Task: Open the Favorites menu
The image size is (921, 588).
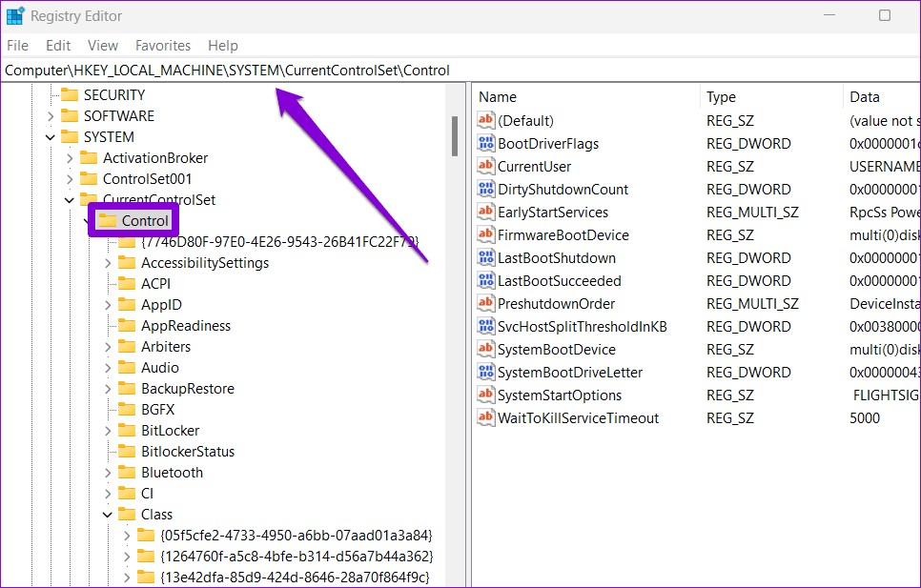Action: [163, 46]
